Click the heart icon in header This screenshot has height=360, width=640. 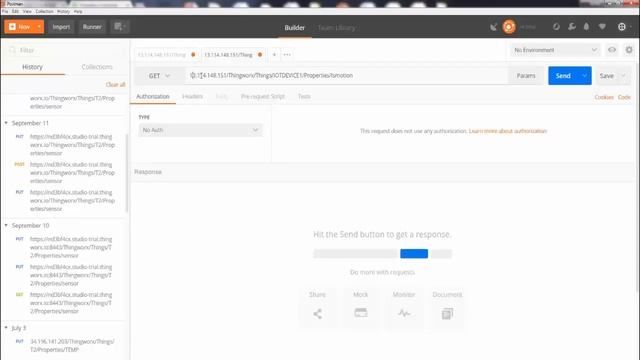pyautogui.click(x=602, y=27)
